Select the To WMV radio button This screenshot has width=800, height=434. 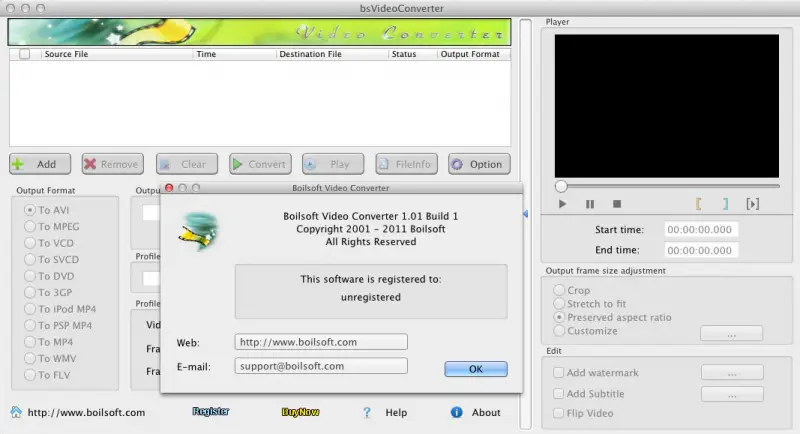[30, 359]
